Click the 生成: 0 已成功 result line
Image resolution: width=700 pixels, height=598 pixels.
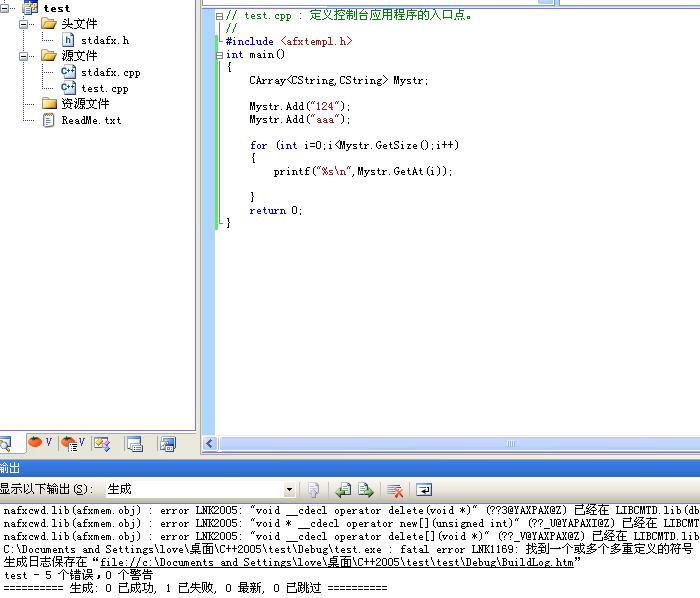click(x=195, y=588)
